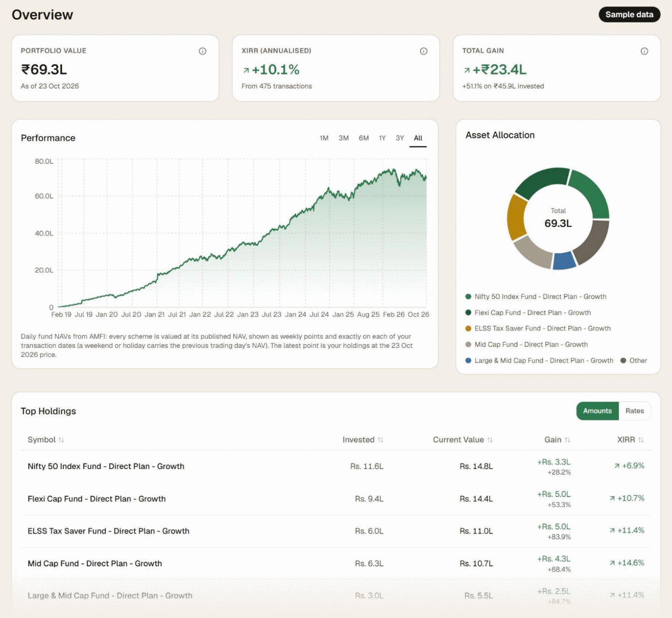672x618 pixels.
Task: Click the +₹23.4L total gain value
Action: 499,69
